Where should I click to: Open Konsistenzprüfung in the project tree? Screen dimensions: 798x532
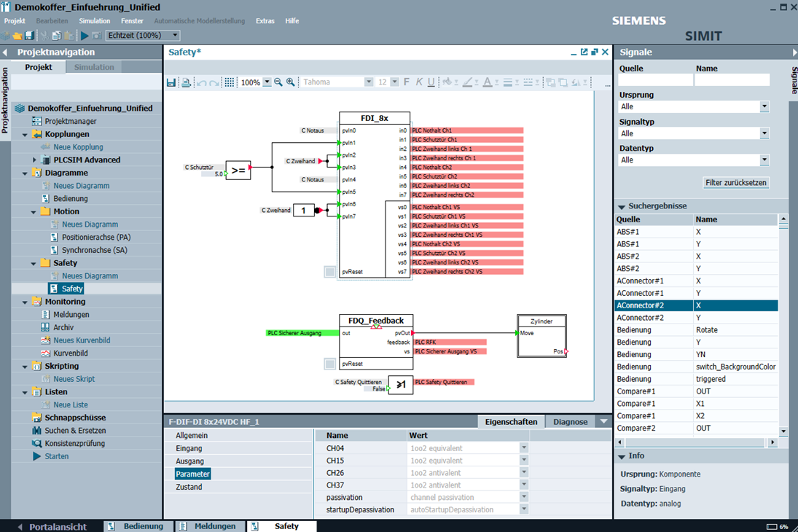(74, 443)
